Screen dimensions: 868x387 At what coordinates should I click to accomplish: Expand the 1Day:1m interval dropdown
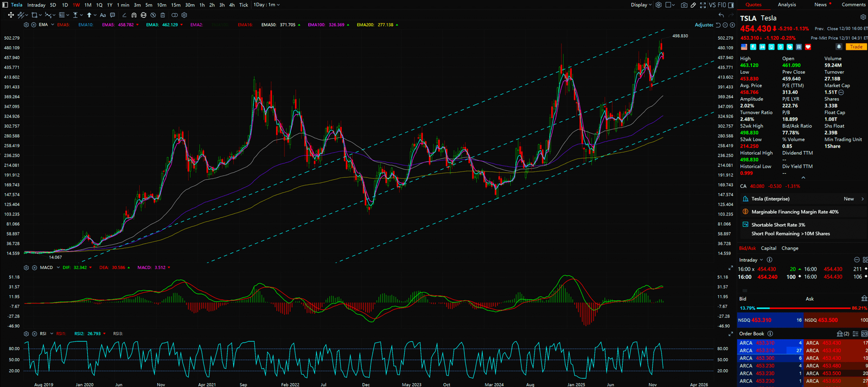266,5
